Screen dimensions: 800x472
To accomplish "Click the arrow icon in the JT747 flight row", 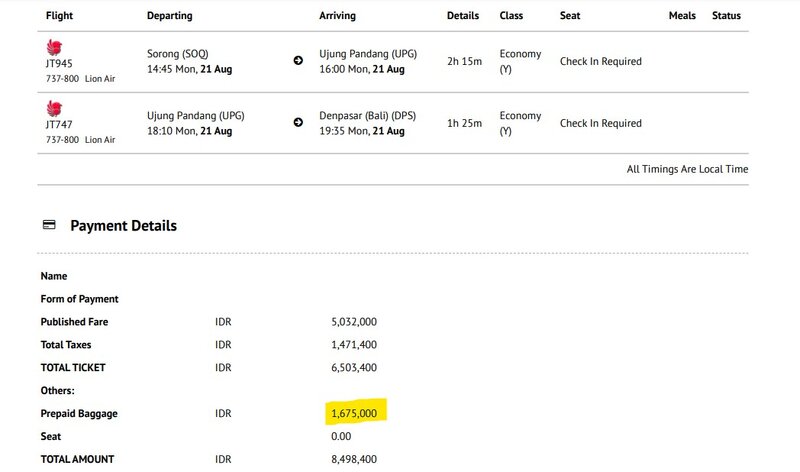I will [x=298, y=123].
